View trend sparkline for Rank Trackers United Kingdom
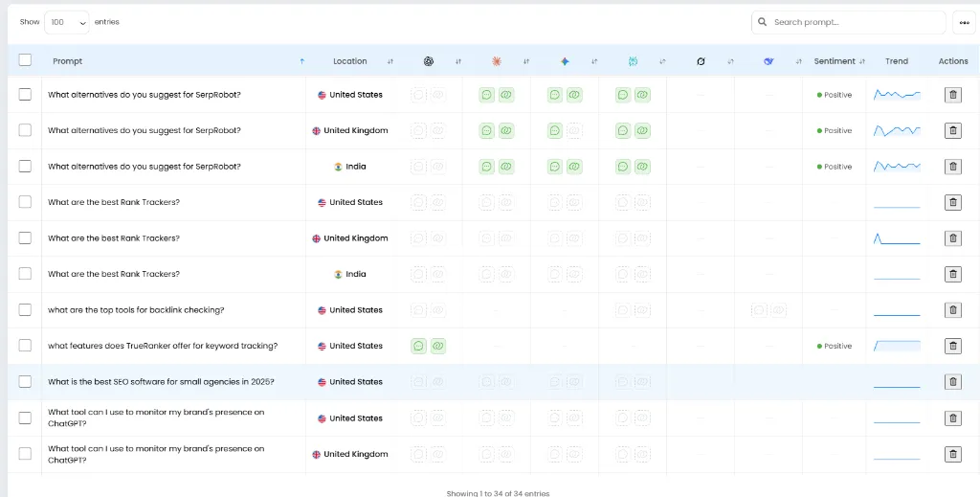Screen dimensions: 980x497 click(897, 238)
